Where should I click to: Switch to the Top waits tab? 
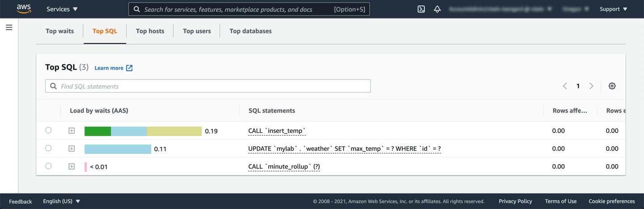pos(59,31)
